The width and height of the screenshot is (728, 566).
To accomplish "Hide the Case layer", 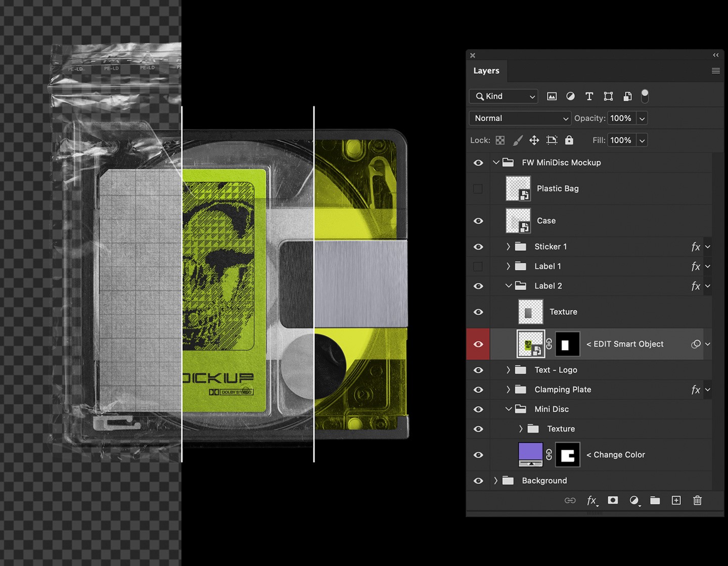I will click(x=478, y=220).
